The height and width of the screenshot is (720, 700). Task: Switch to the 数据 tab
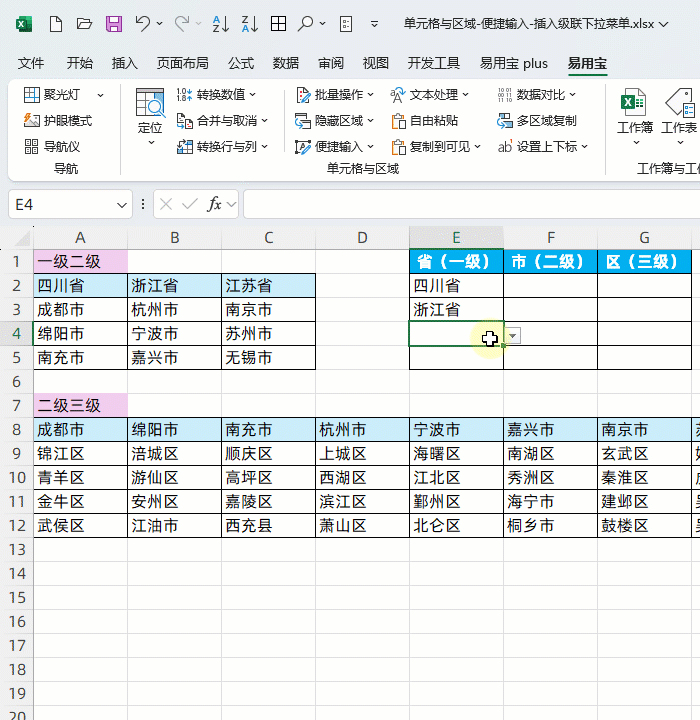pyautogui.click(x=286, y=63)
